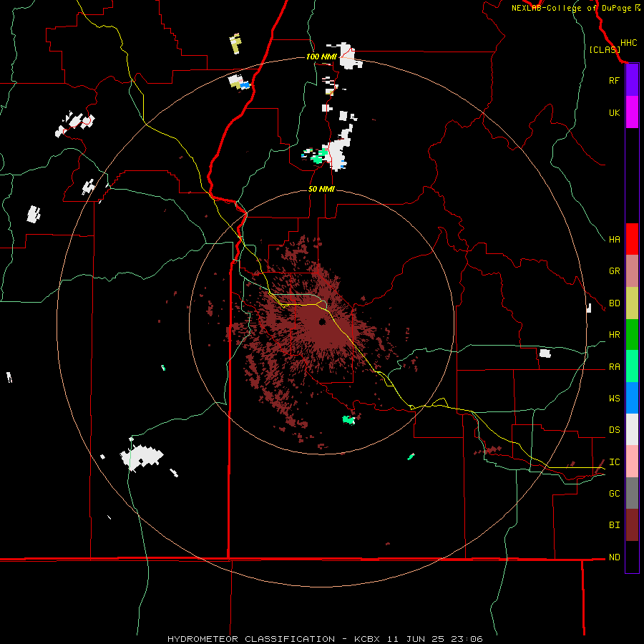Click the 'HYDROMETEOR CLASSIFICATION - KCBX' caption
Image resolution: width=644 pixels, height=644 pixels.
click(x=273, y=639)
